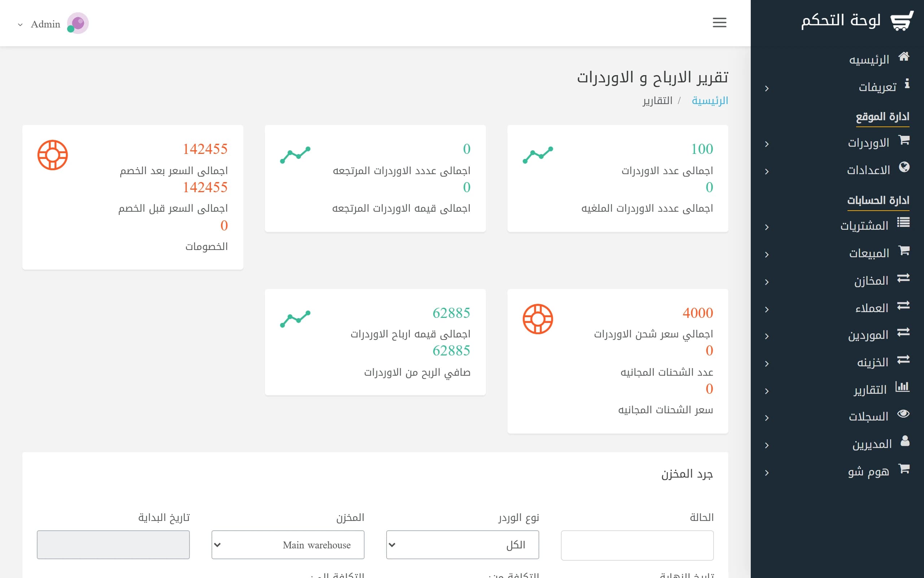Expand the المخازن submenu chevron
The image size is (924, 578).
tap(767, 282)
